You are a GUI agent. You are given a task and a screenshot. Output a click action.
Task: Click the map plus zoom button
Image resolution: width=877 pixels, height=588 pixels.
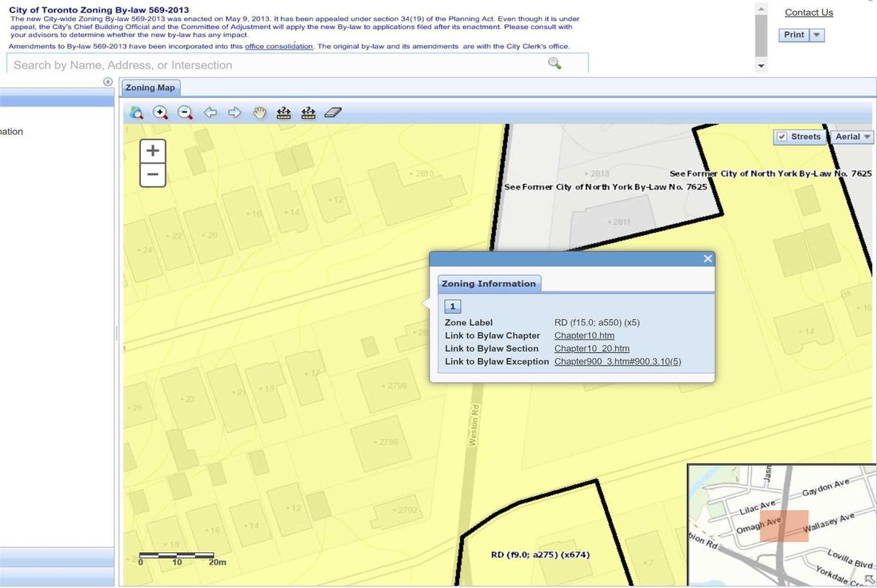[153, 151]
